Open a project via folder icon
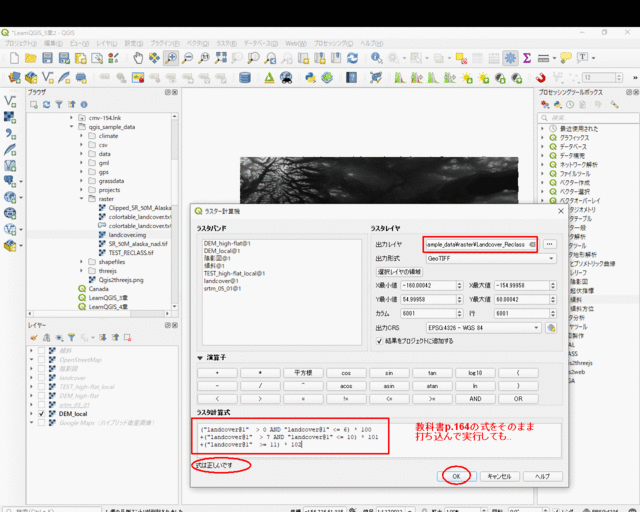This screenshot has width=640, height=512. [31, 58]
